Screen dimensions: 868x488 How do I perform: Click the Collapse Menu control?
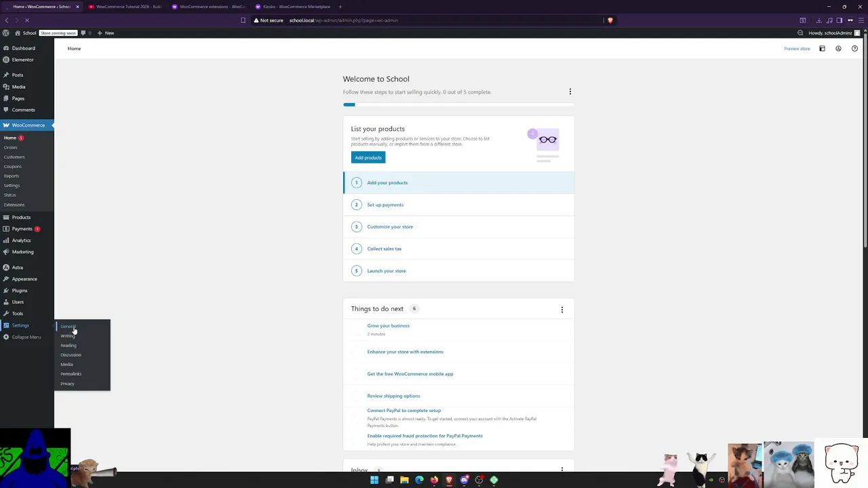[27, 337]
